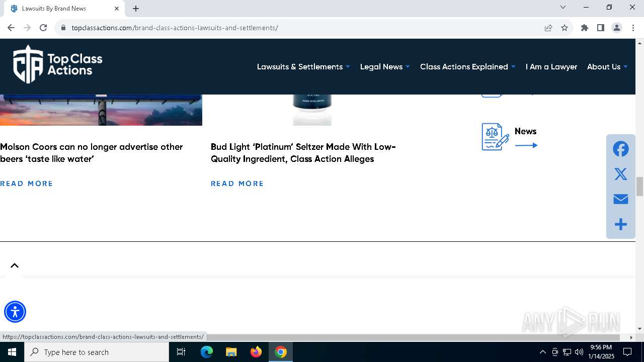
Task: Open the Windows Start menu
Action: pyautogui.click(x=12, y=352)
